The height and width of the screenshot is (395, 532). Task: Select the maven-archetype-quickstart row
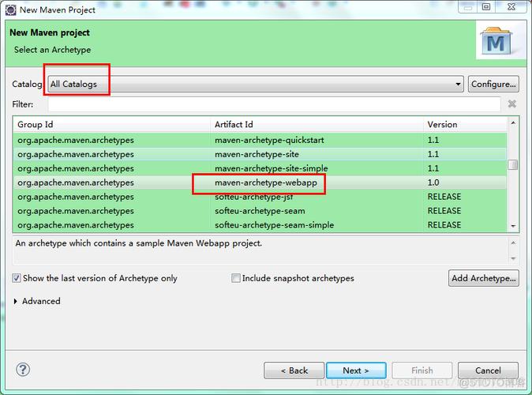260,140
